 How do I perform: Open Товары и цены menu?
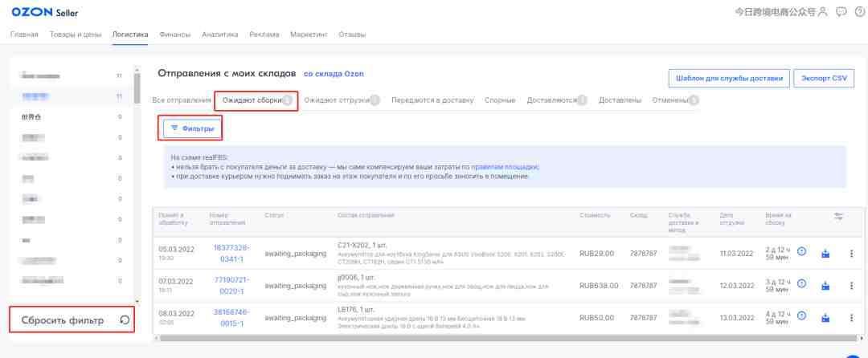(76, 35)
